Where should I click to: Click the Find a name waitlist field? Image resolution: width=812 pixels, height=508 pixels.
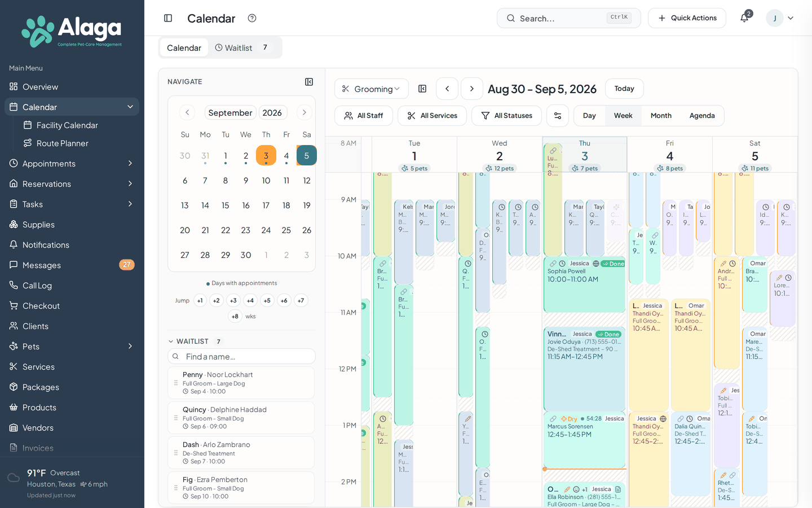point(241,356)
